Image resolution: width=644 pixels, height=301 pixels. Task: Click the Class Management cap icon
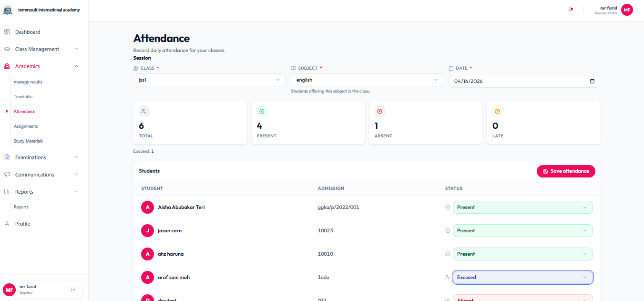click(x=7, y=49)
